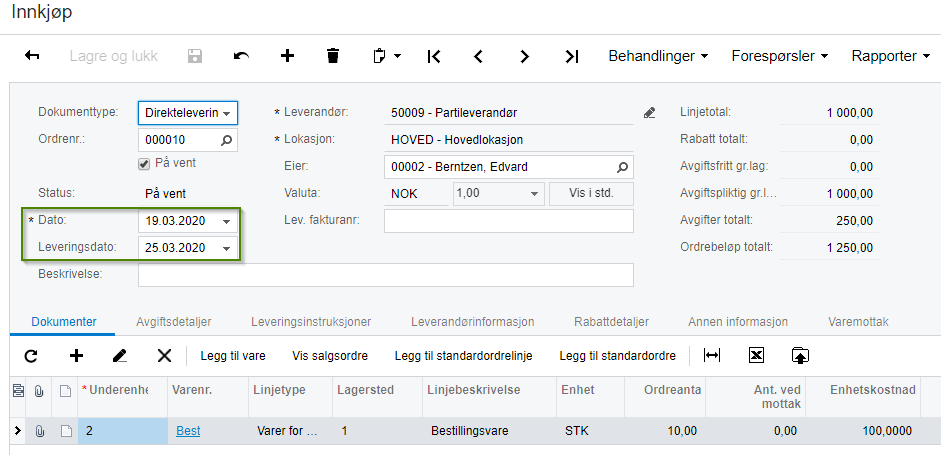The width and height of the screenshot is (941, 455).
Task: Click the Ordrenr. search magnifier
Action: click(x=226, y=140)
